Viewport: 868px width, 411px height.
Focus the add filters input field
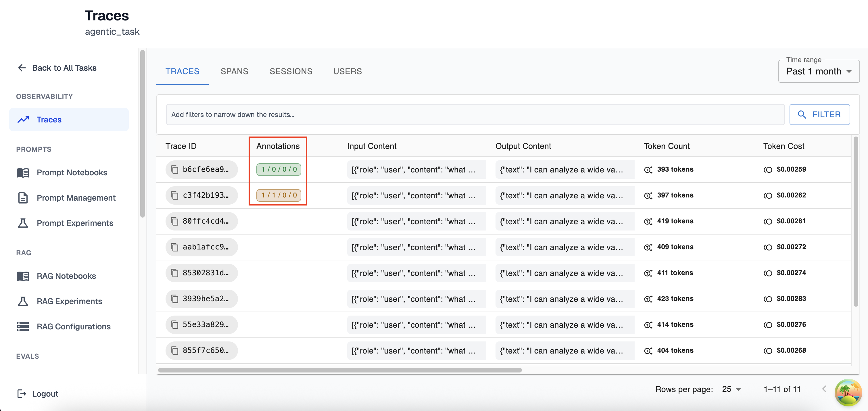point(475,115)
